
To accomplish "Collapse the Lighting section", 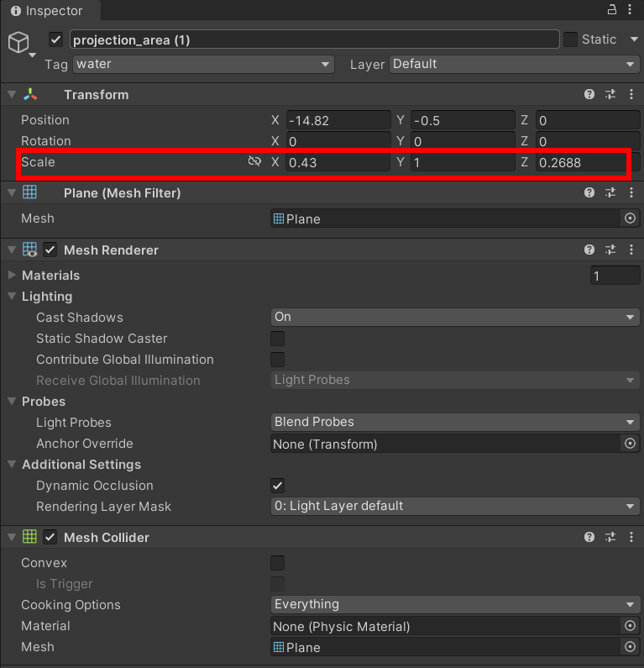I will pyautogui.click(x=12, y=297).
